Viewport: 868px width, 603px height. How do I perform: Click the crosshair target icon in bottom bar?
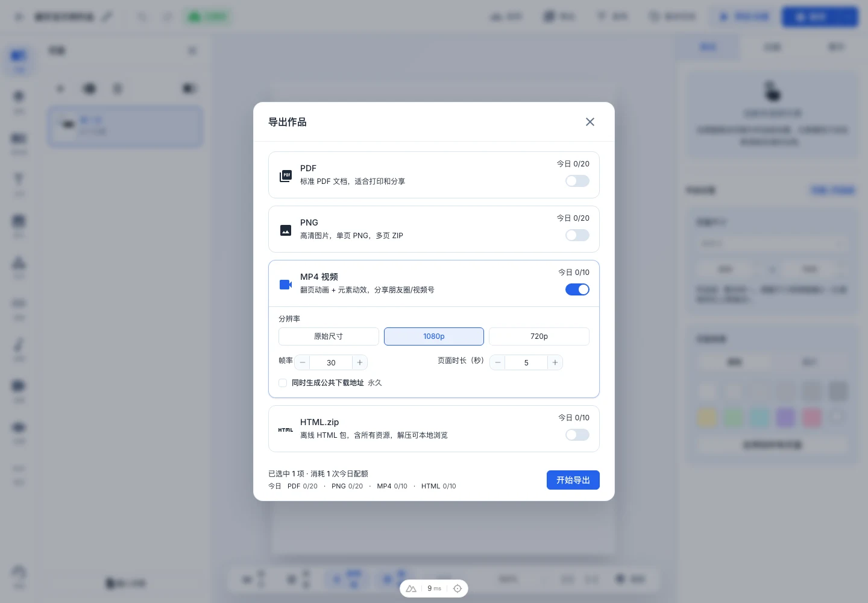pyautogui.click(x=458, y=589)
